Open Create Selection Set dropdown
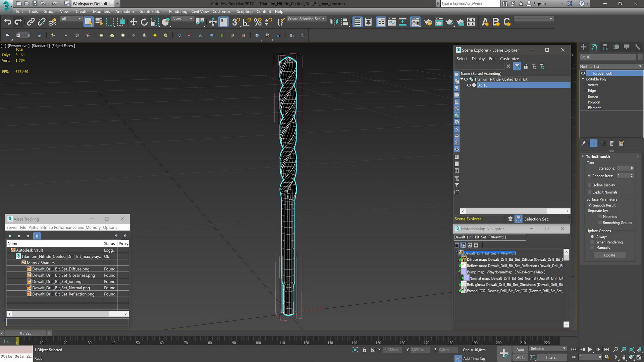This screenshot has width=644, height=362. coord(306,19)
